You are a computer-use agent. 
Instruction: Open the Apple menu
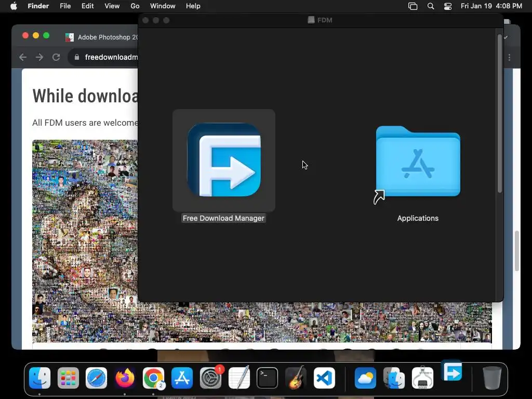coord(14,6)
